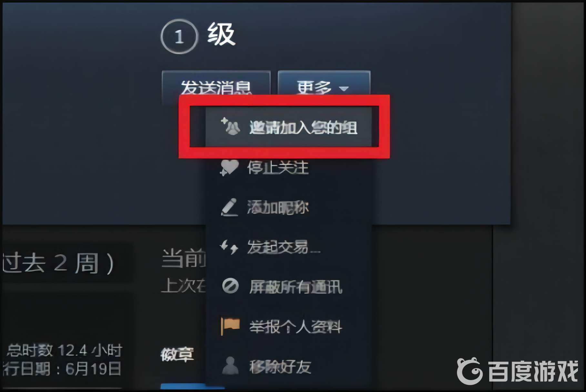Click the orange flag report icon
This screenshot has width=586, height=392.
(230, 326)
